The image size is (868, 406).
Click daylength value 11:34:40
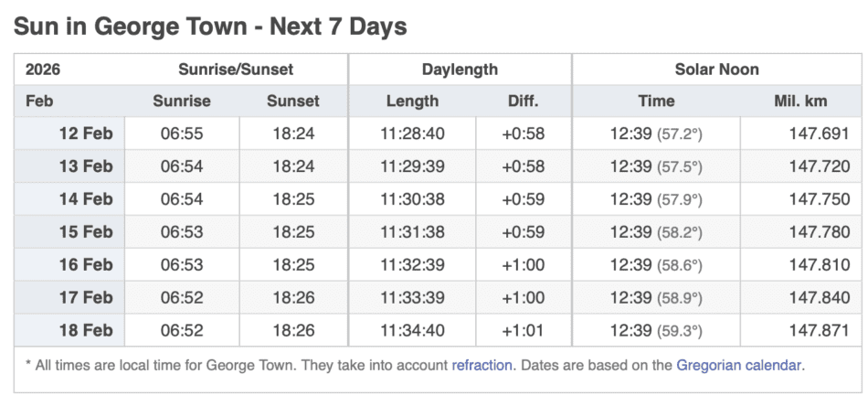pyautogui.click(x=412, y=331)
